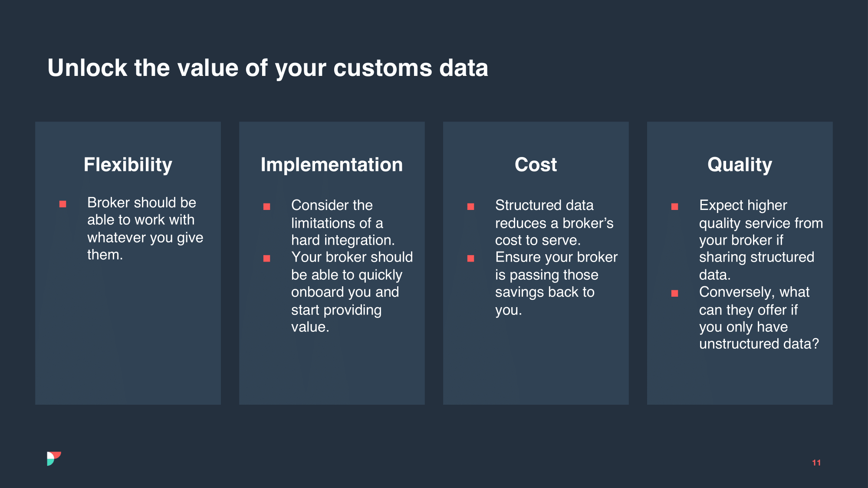Viewport: 868px width, 488px height.
Task: Select the Quality card heading
Action: click(x=740, y=165)
